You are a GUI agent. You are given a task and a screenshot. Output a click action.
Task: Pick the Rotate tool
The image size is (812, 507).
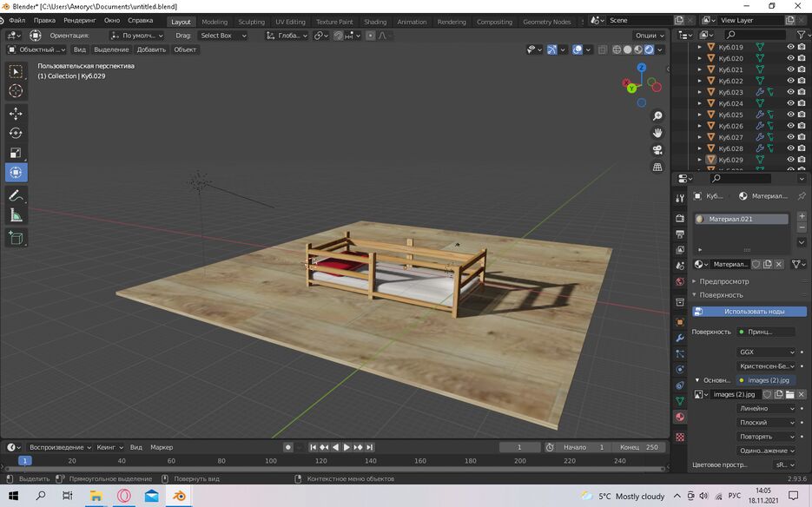point(16,133)
